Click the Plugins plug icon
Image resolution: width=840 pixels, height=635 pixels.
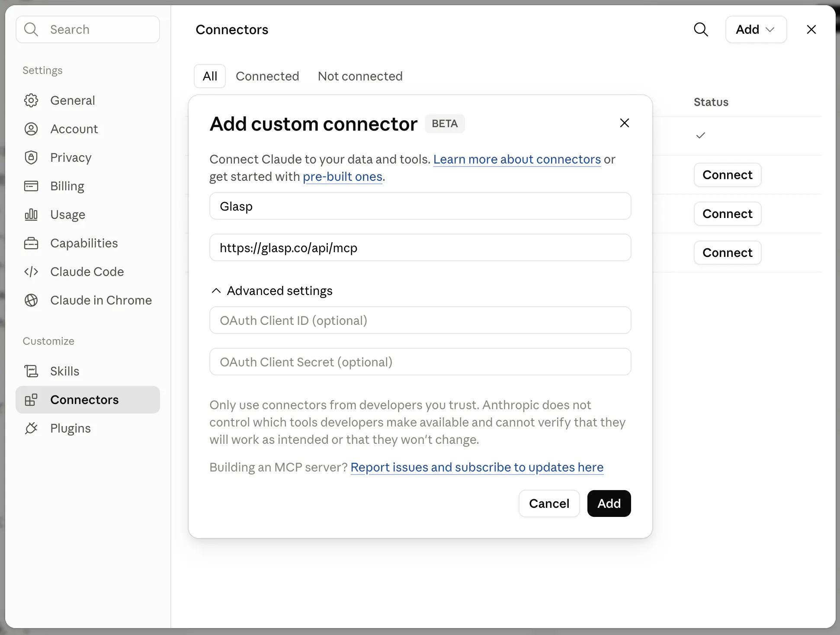pyautogui.click(x=31, y=428)
